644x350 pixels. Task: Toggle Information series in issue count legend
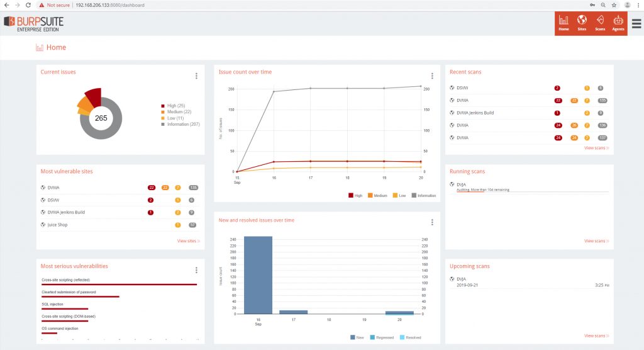coord(423,196)
